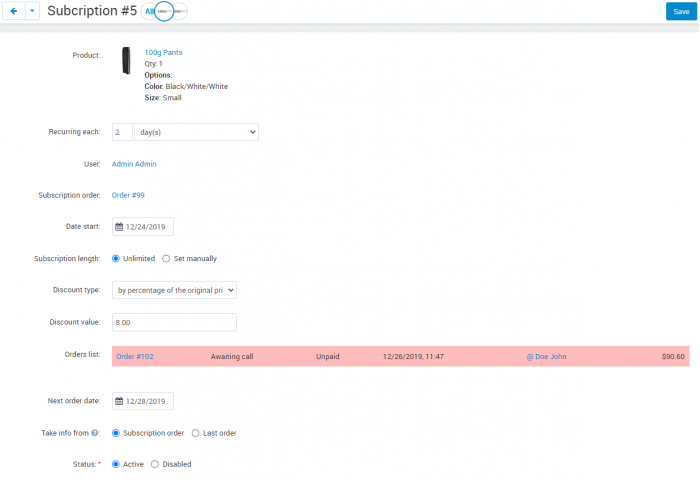
Task: Select the rightmost storefront circle
Action: tap(180, 12)
